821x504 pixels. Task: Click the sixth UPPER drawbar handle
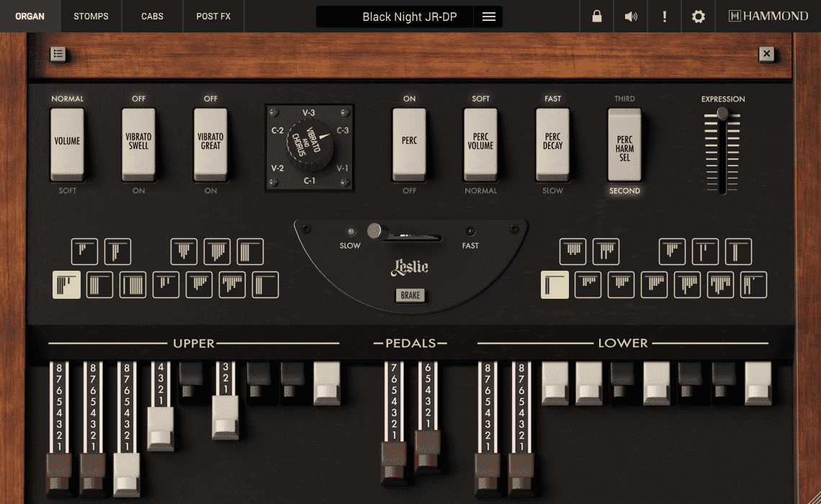[x=225, y=417]
